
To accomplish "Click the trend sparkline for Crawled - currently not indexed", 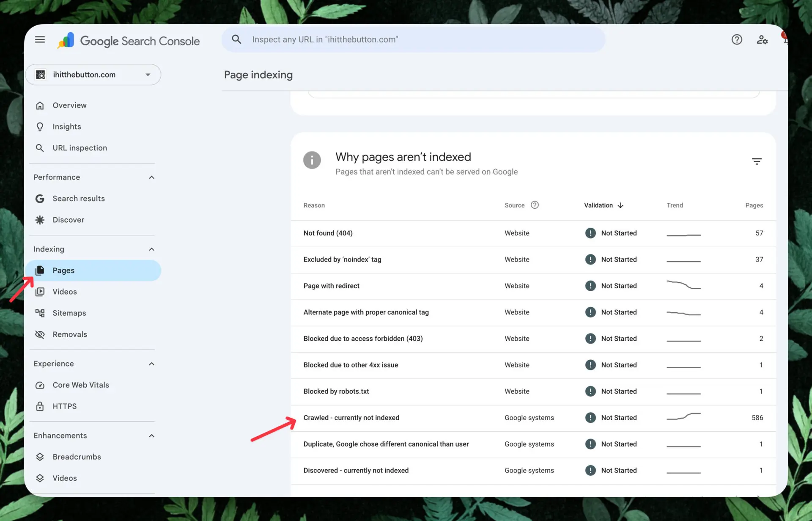I will tap(683, 416).
